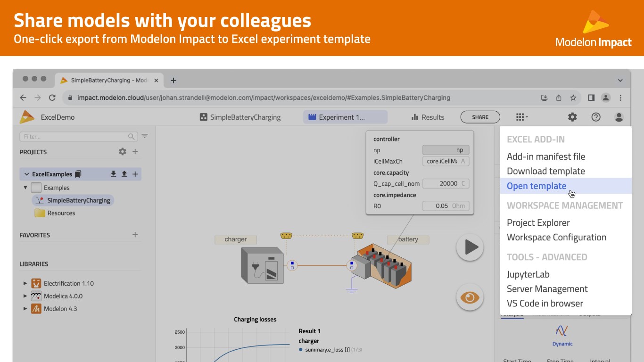Edit the Q_cap_cell_nom value field
Viewport: 644px width, 362px height.
tap(446, 183)
